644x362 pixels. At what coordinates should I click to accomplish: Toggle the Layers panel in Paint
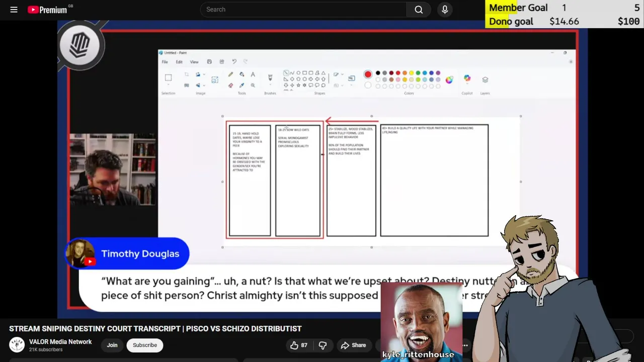click(485, 79)
